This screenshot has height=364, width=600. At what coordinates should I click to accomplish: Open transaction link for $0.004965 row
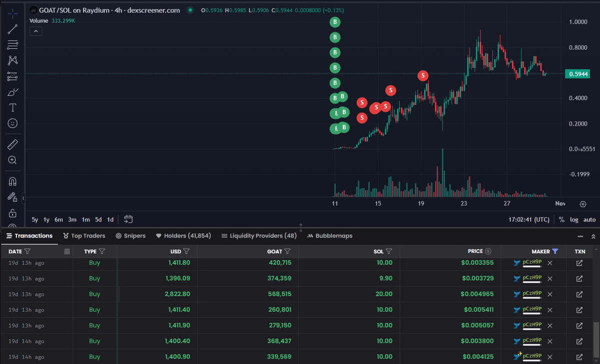pyautogui.click(x=579, y=294)
